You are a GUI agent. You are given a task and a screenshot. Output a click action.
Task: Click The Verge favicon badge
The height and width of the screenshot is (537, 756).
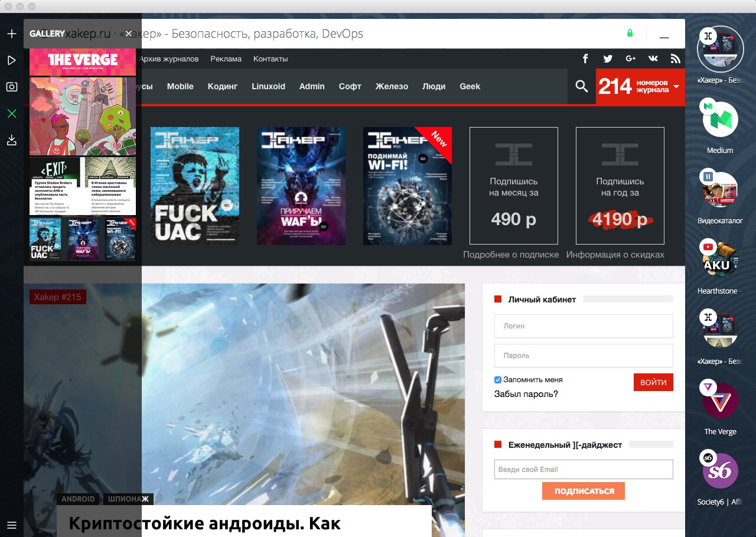[708, 388]
